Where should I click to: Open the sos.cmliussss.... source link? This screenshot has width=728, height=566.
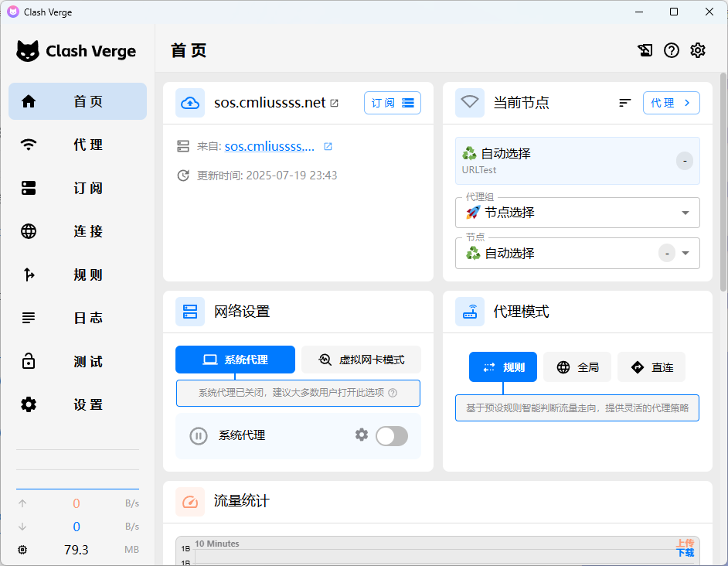[269, 146]
